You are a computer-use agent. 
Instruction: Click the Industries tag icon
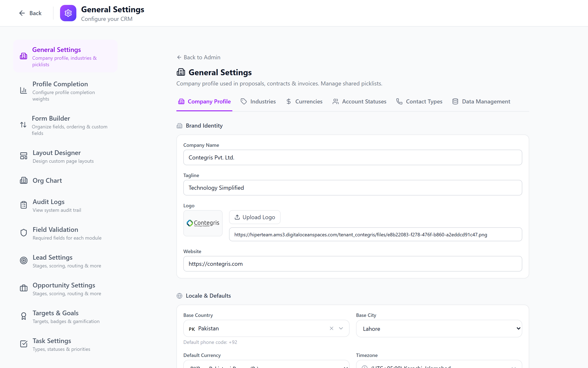(244, 101)
